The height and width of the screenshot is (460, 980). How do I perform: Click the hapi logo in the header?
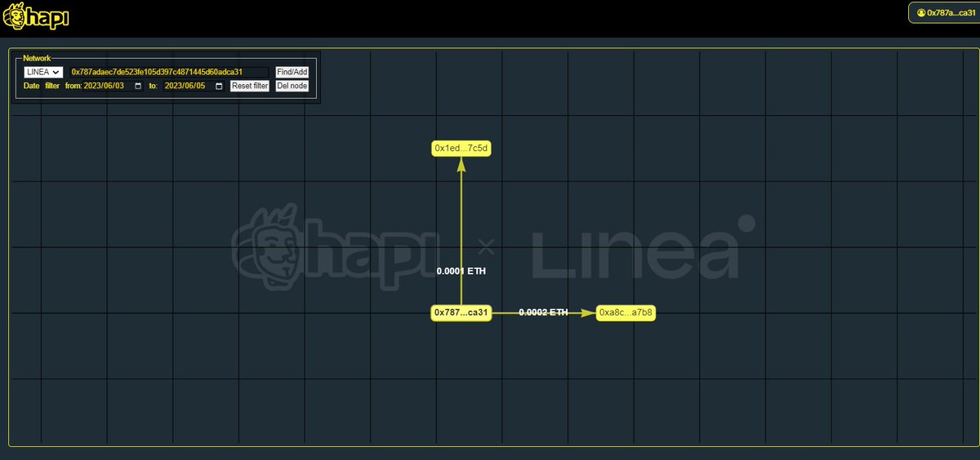35,16
